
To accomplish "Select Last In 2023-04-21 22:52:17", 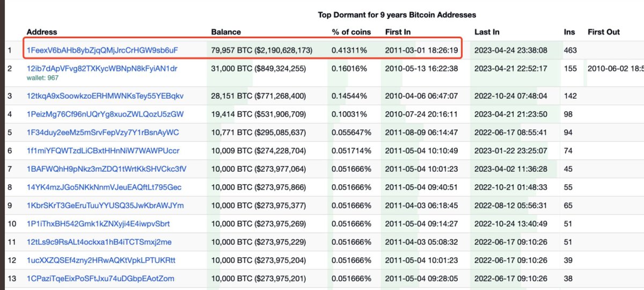I will click(x=511, y=68).
